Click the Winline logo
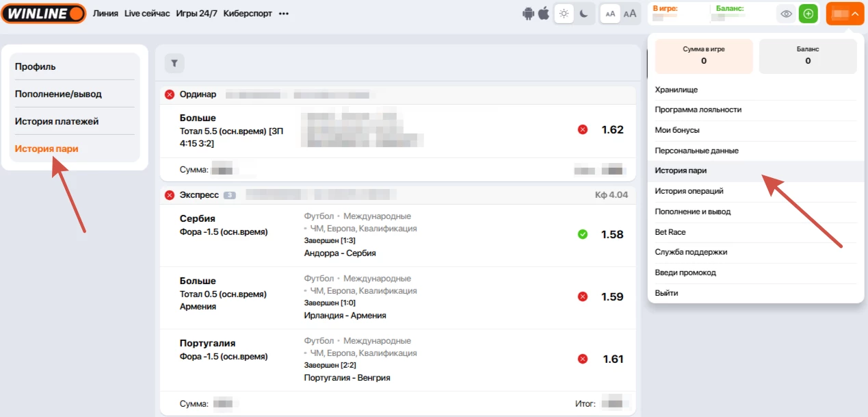Image resolution: width=868 pixels, height=417 pixels. pyautogui.click(x=43, y=13)
